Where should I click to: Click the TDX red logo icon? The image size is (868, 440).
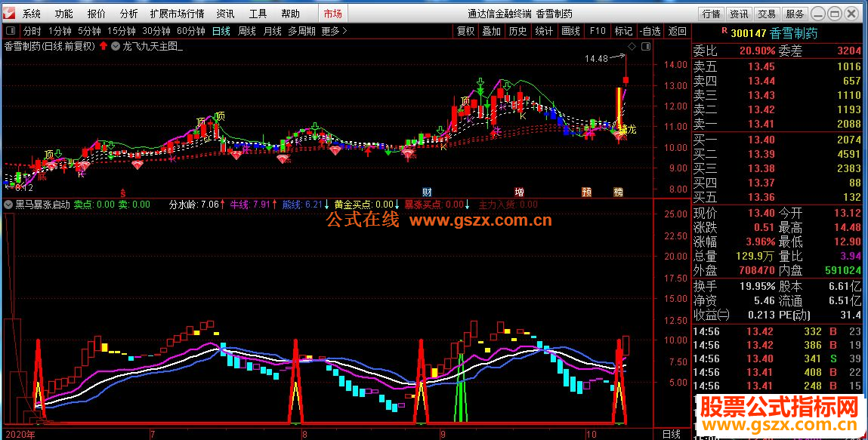tap(10, 14)
